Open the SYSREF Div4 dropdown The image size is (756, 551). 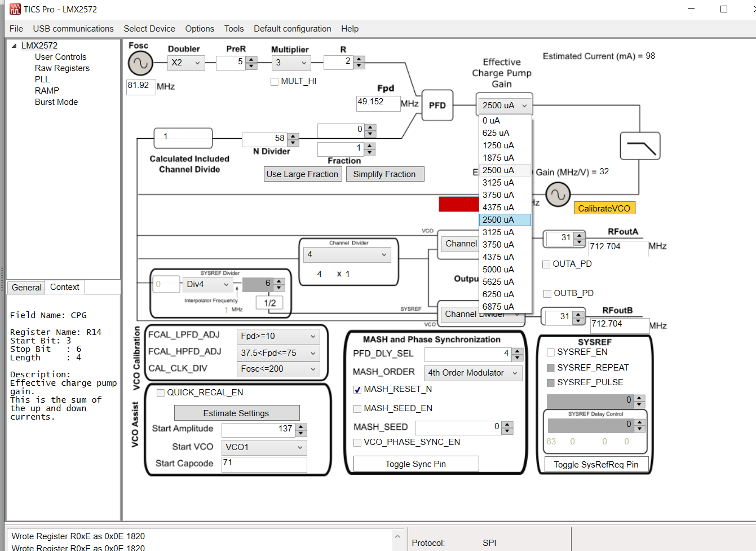coord(207,284)
